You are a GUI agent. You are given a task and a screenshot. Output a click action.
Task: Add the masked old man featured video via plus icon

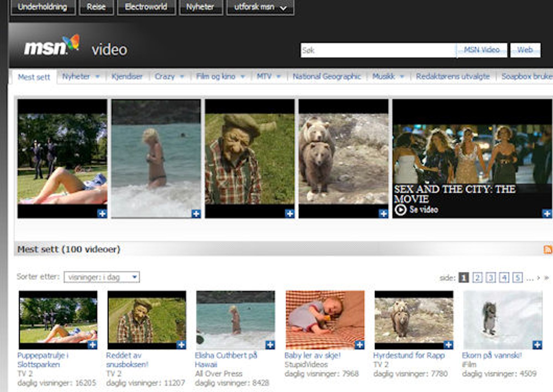pyautogui.click(x=289, y=214)
